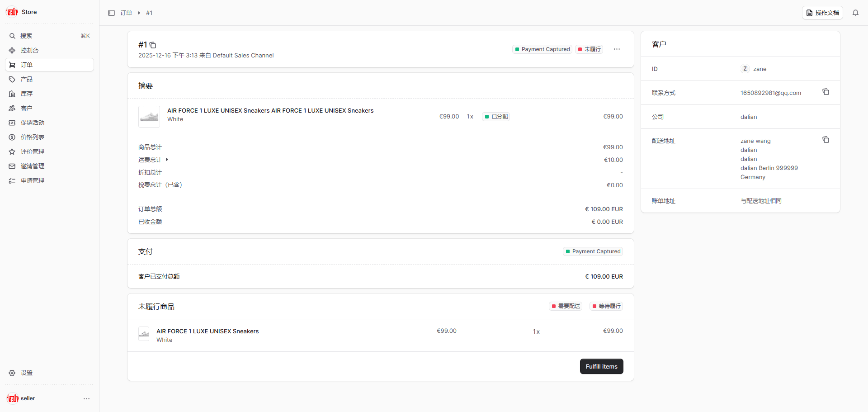Image resolution: width=868 pixels, height=412 pixels.
Task: Open order actions three-dot menu
Action: pos(617,49)
